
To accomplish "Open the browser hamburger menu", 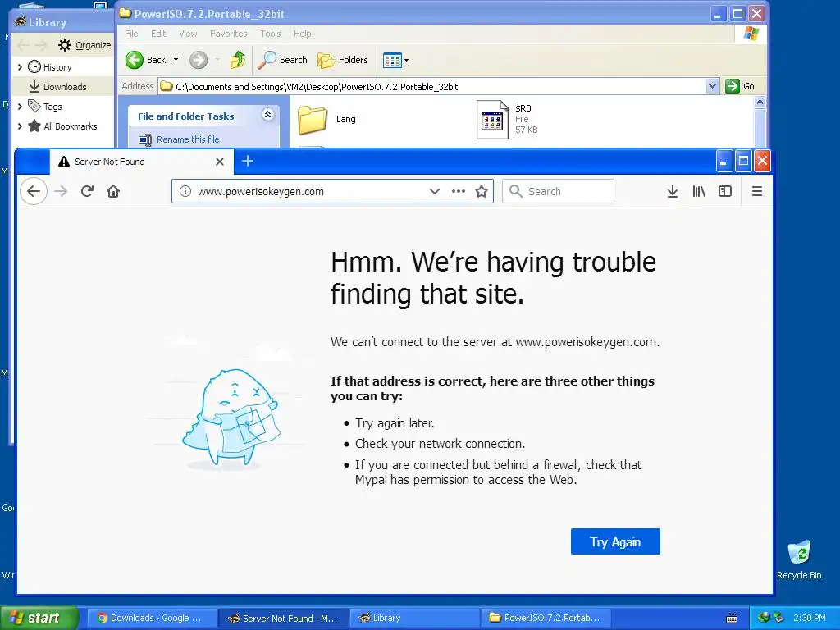I will coord(757,191).
